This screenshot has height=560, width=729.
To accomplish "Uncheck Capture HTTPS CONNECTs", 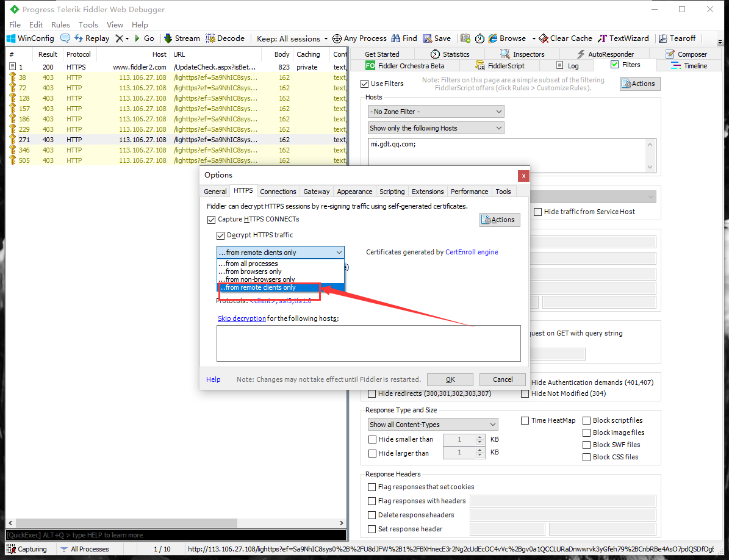I will (212, 220).
